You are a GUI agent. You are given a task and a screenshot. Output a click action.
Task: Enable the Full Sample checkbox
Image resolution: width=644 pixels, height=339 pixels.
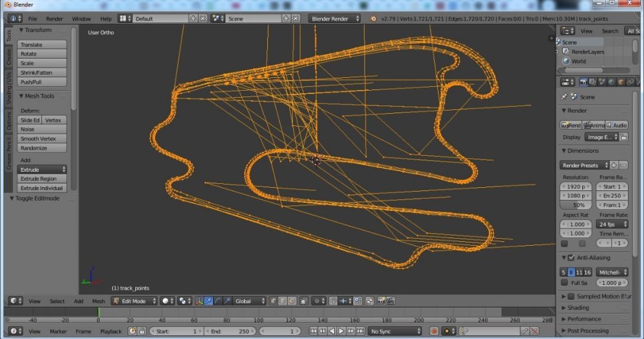click(x=565, y=283)
